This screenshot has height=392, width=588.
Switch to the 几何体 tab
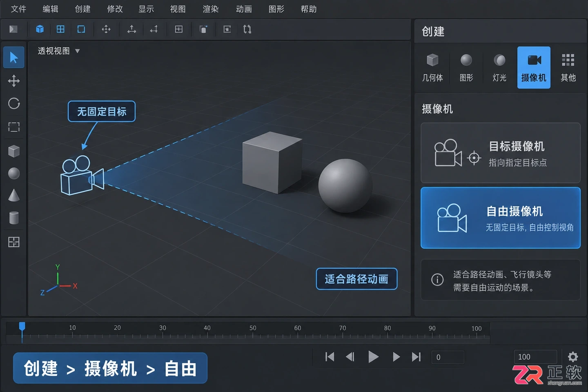click(432, 68)
